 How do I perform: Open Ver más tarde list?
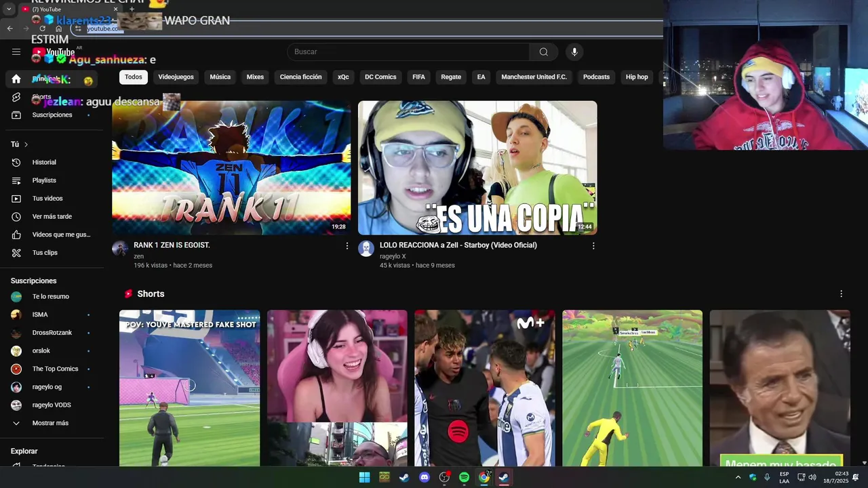point(52,217)
